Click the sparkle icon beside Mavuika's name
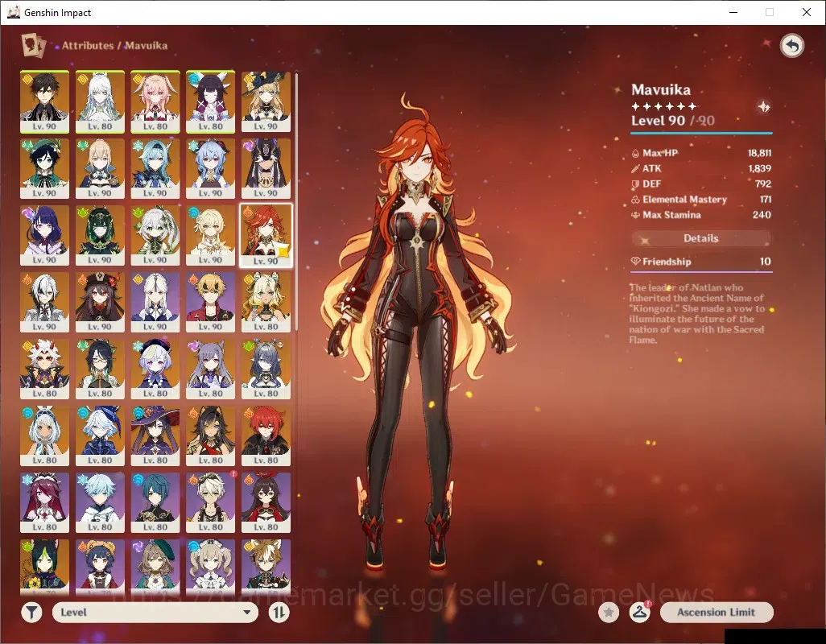 point(763,107)
